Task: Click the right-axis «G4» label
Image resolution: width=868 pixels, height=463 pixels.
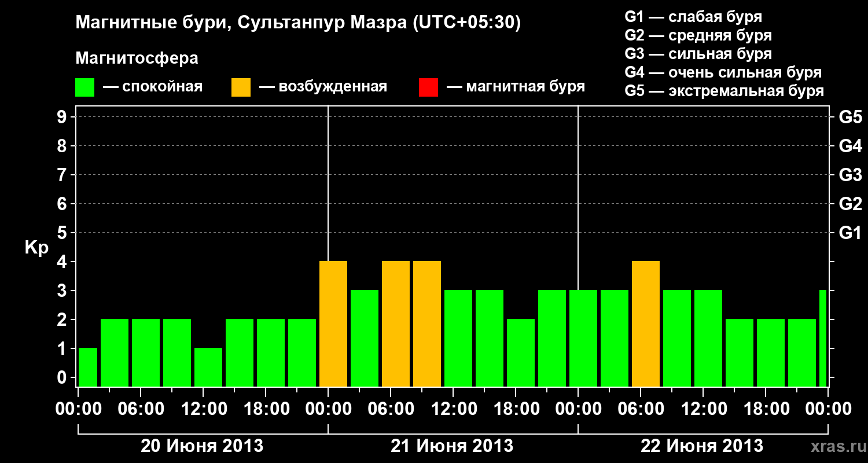Action: click(x=850, y=146)
